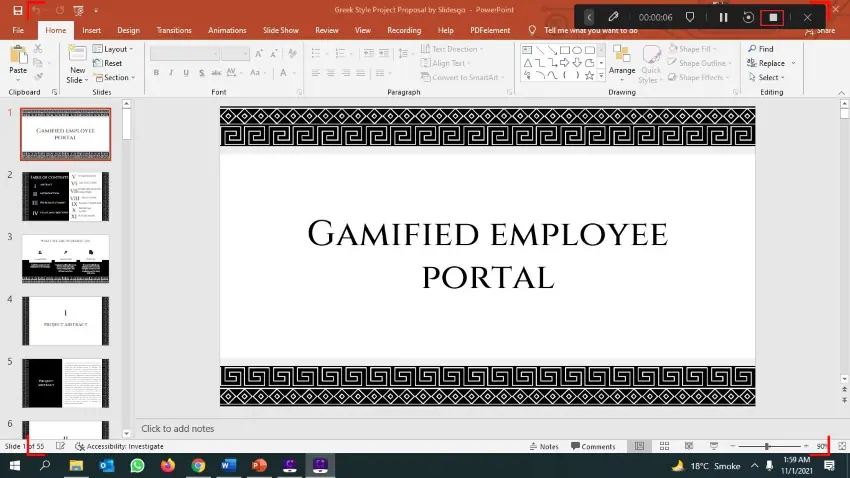Open the font name combo box

click(184, 54)
